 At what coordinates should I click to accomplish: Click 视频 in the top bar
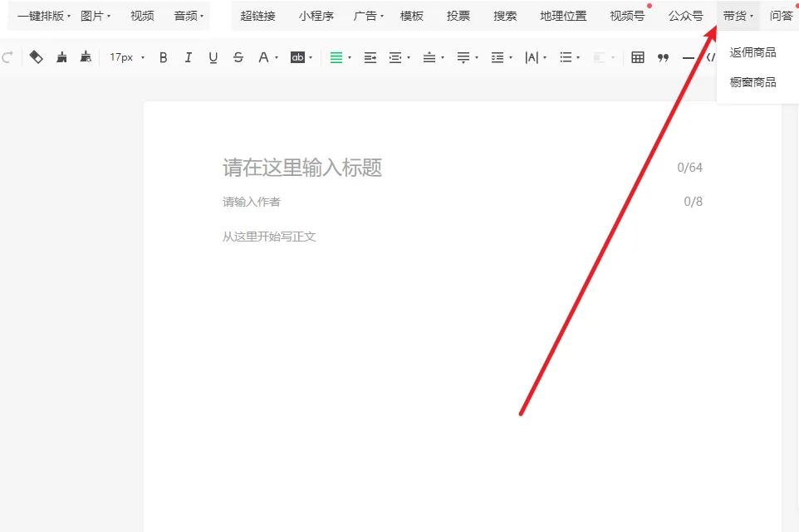[142, 16]
